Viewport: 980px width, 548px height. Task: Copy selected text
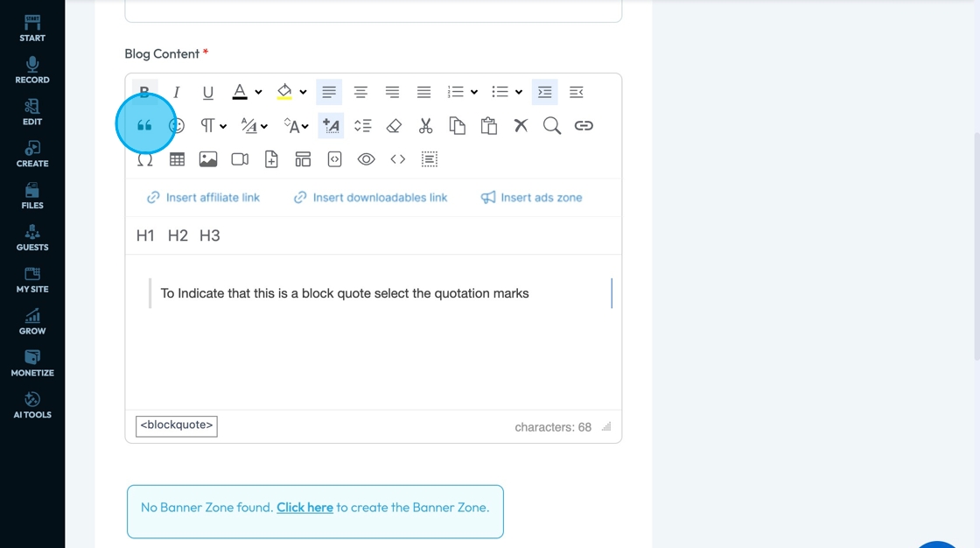point(458,126)
